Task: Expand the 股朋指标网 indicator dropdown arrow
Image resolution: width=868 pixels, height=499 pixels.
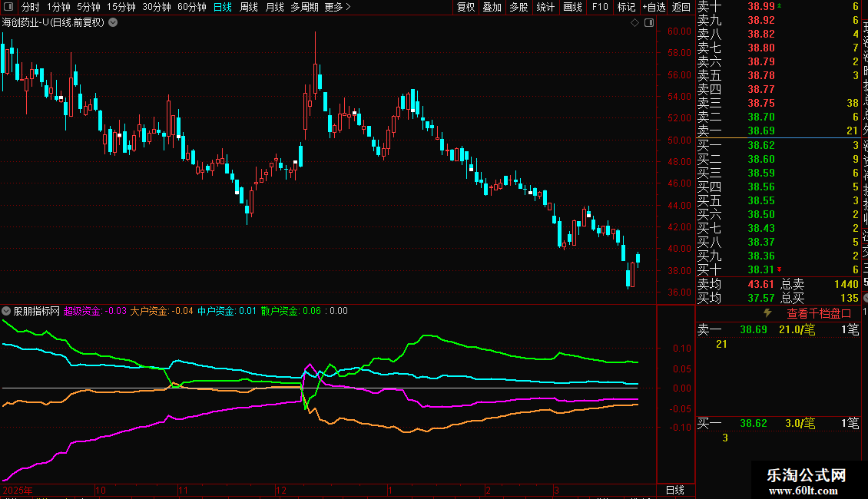Action: coord(7,311)
